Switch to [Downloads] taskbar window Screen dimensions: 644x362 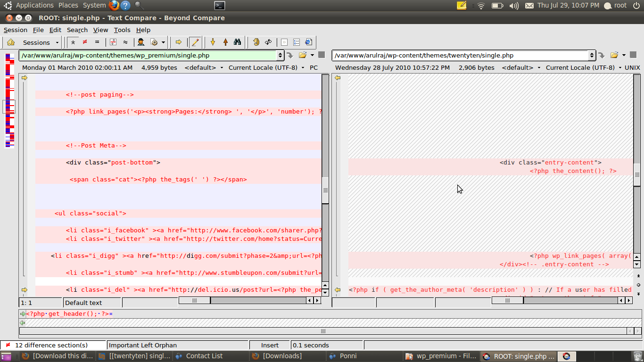288,356
